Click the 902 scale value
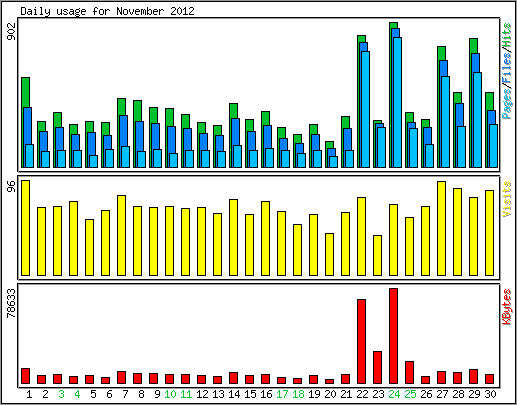The image size is (517, 405). pos(11,31)
